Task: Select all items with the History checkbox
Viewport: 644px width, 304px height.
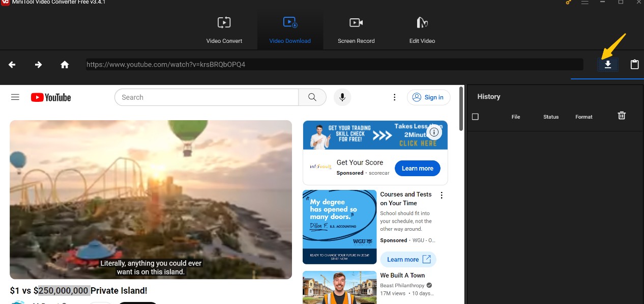Action: coord(475,116)
